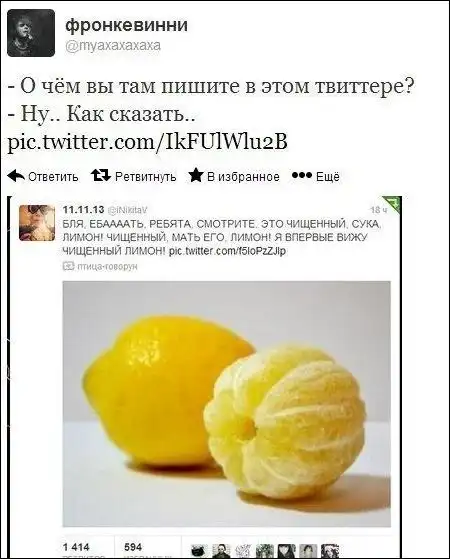Click the 18 ч timestamp
Image resolution: width=450 pixels, height=559 pixels.
[377, 210]
